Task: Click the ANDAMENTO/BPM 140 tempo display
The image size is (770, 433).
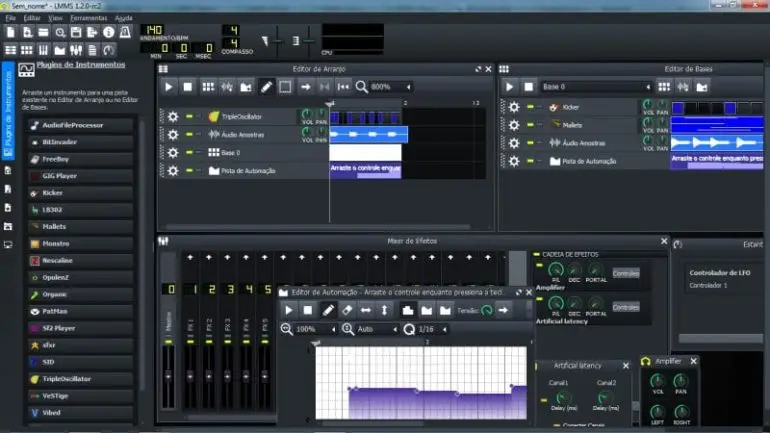Action: tap(154, 30)
